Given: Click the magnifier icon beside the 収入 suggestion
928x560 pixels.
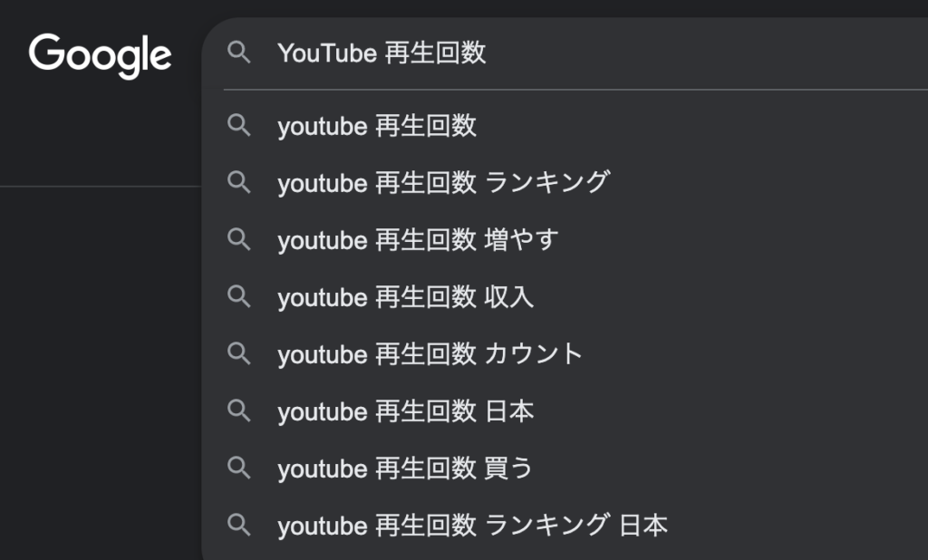Looking at the screenshot, I should click(239, 296).
